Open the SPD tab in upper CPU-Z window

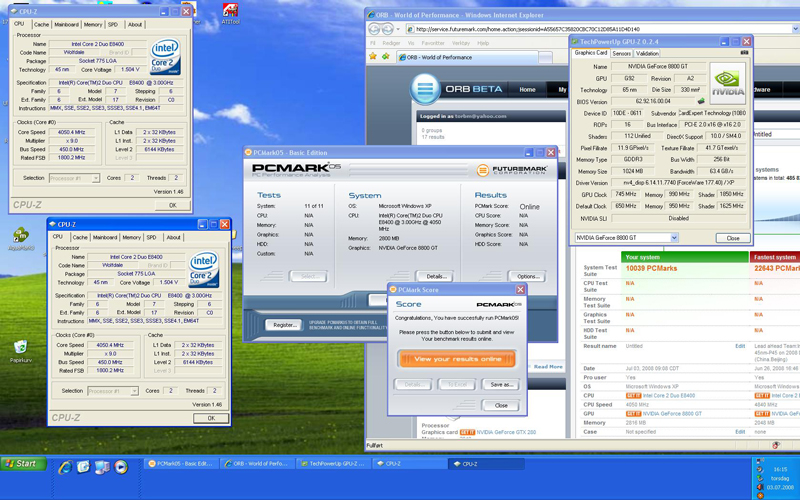[x=113, y=24]
